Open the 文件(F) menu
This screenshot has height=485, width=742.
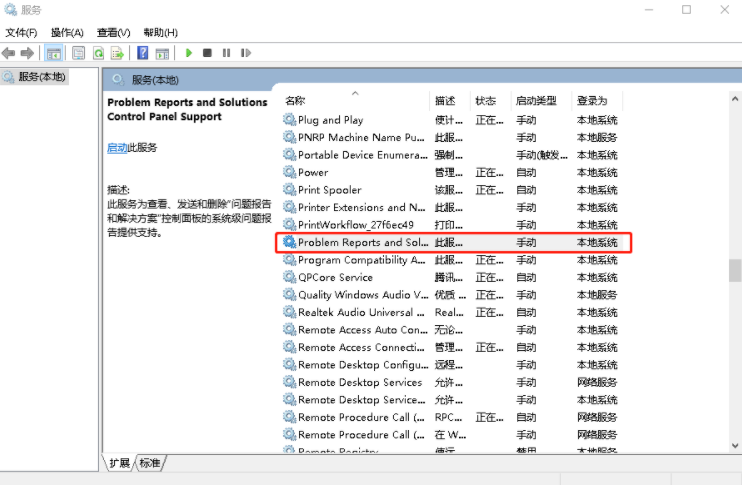click(21, 32)
